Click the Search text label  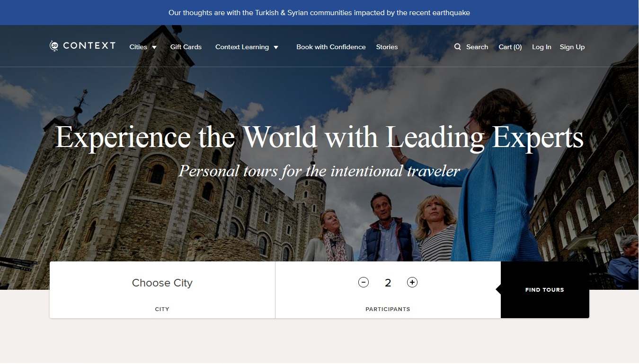[477, 47]
